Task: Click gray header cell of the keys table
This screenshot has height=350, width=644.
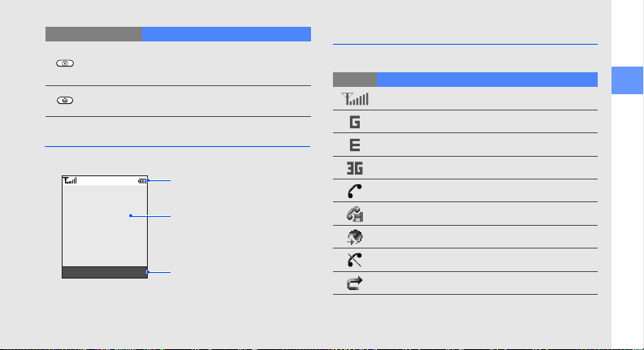Action: click(93, 34)
